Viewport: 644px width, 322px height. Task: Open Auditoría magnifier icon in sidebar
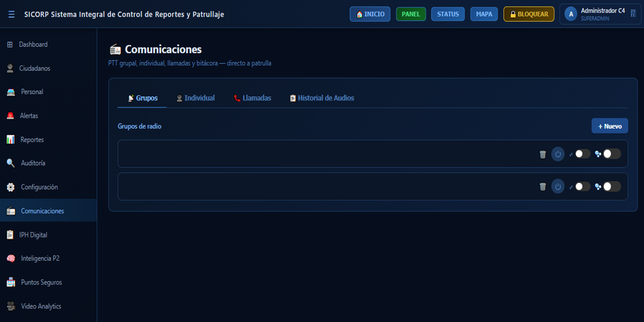pyautogui.click(x=11, y=163)
